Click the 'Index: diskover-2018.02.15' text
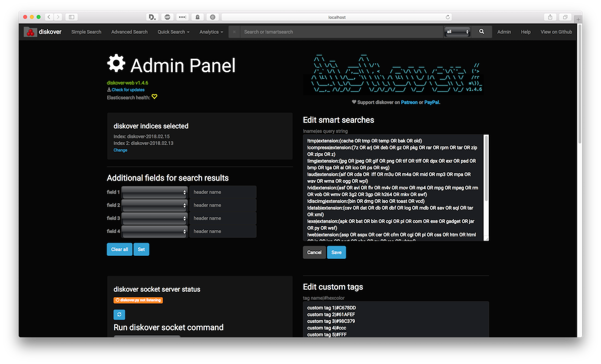Image resolution: width=601 pixels, height=364 pixels. pyautogui.click(x=142, y=136)
